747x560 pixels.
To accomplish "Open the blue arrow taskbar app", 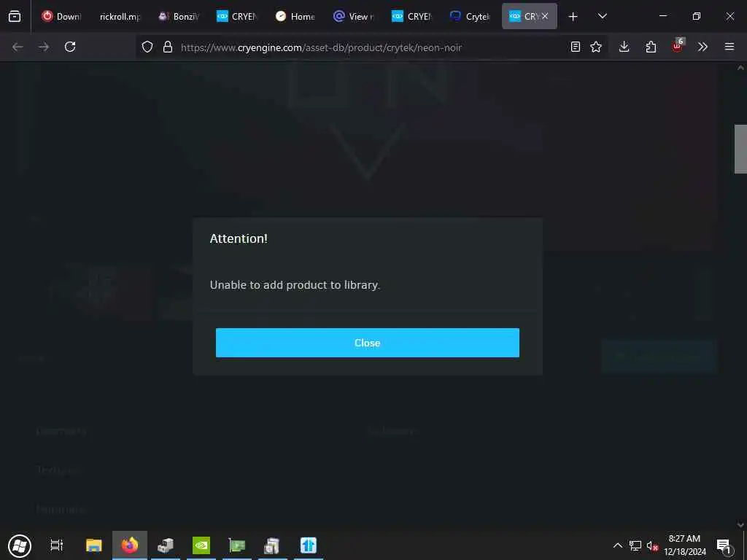I will coord(309,545).
